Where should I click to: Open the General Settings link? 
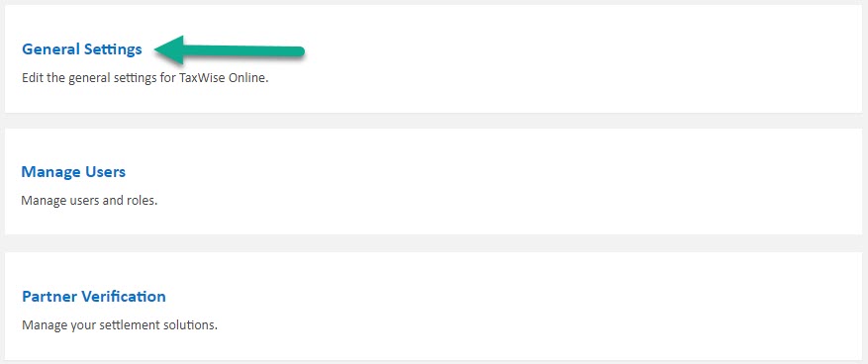coord(82,49)
